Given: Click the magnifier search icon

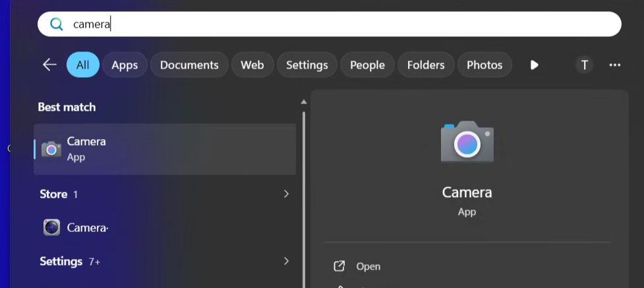Looking at the screenshot, I should coord(56,24).
